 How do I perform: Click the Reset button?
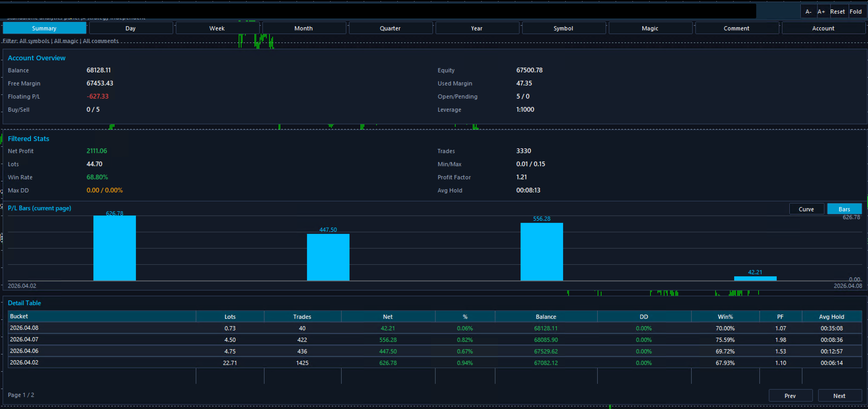point(838,12)
